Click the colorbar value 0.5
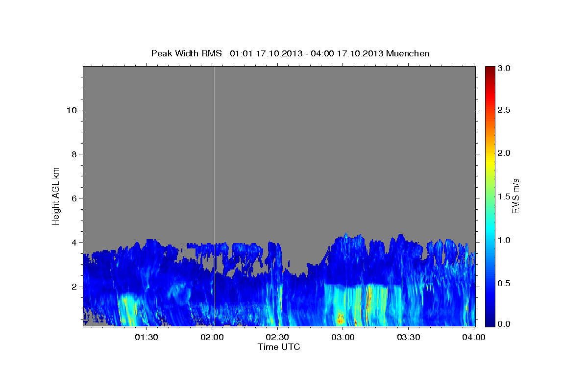Image resolution: width=588 pixels, height=392 pixels. tap(504, 283)
